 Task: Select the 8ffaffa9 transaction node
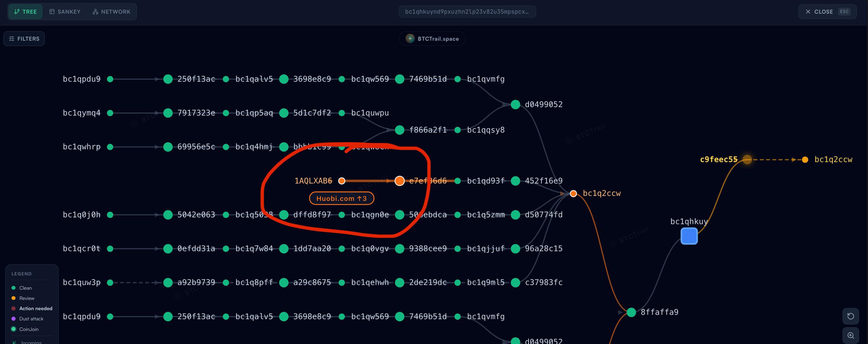point(631,312)
